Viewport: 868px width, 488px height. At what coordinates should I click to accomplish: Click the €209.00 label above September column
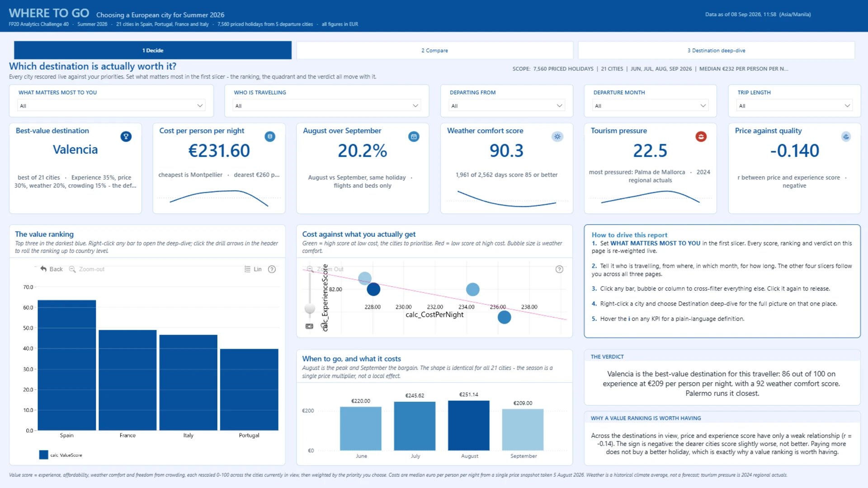coord(523,403)
